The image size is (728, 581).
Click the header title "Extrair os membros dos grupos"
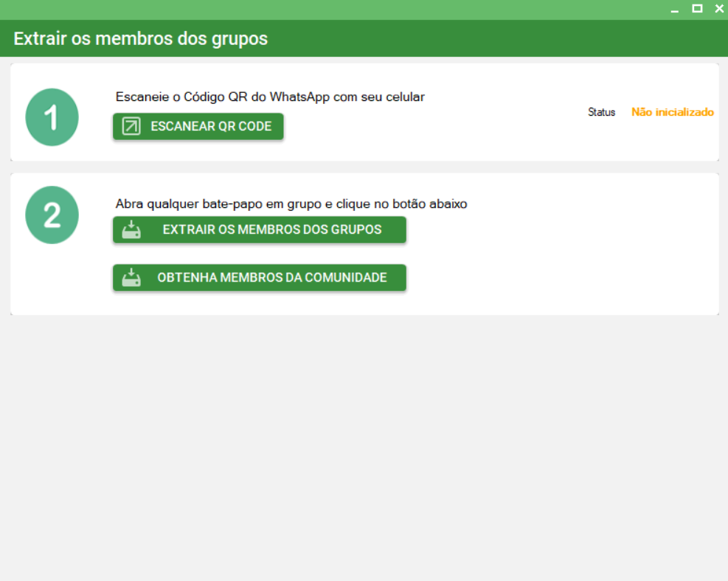[140, 38]
